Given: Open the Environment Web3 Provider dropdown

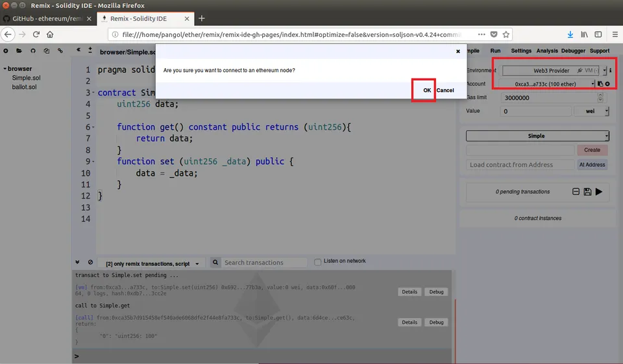Looking at the screenshot, I should coord(554,70).
